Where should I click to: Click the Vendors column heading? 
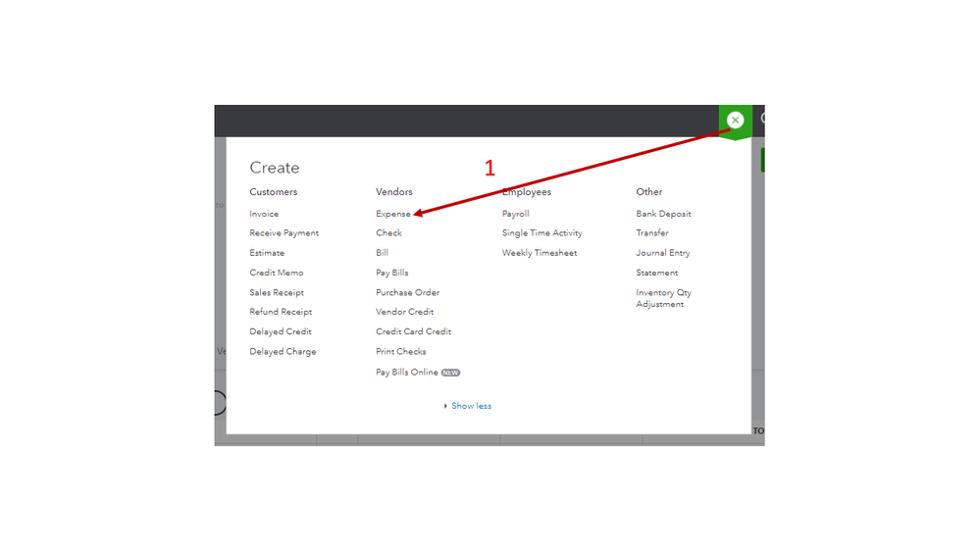click(393, 192)
